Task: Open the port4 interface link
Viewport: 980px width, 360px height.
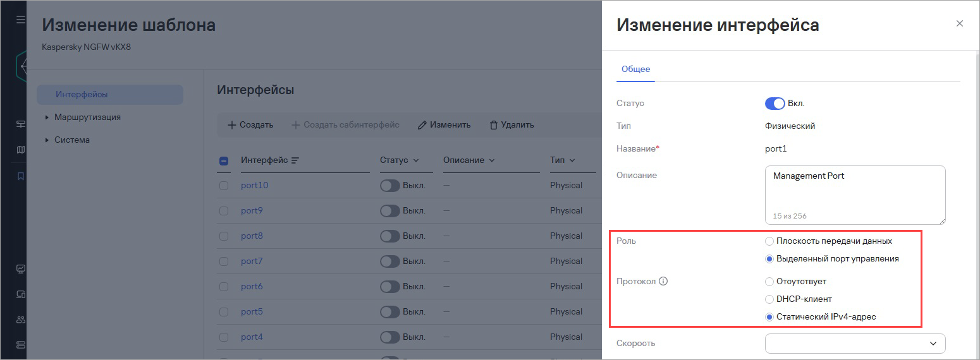Action: pyautogui.click(x=252, y=337)
